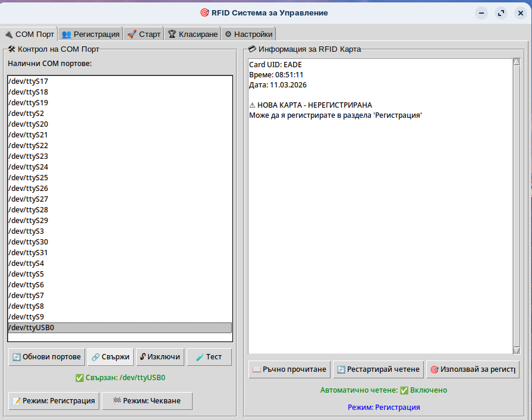Click the restart icon on Рестартирай четене
The height and width of the screenshot is (420, 532).
pyautogui.click(x=341, y=369)
